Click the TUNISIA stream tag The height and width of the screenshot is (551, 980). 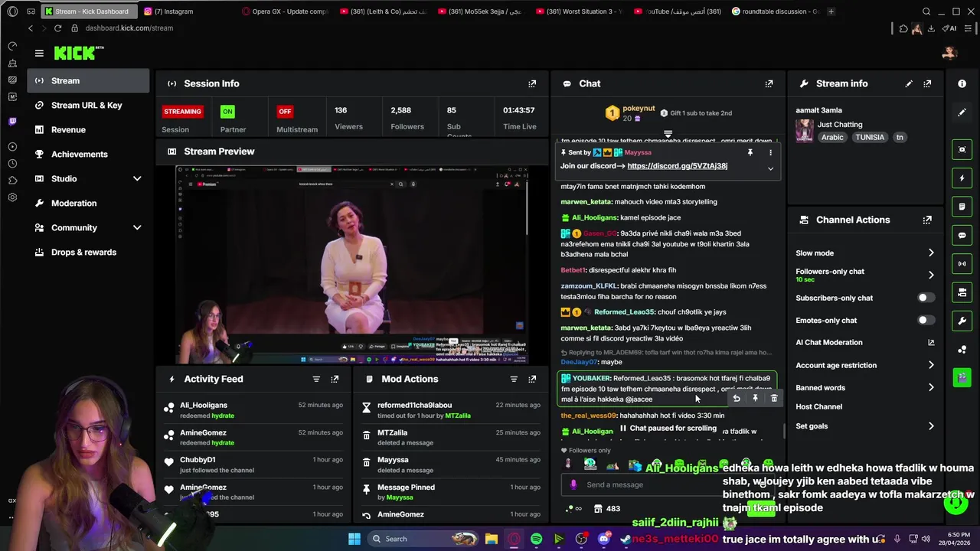pos(870,138)
